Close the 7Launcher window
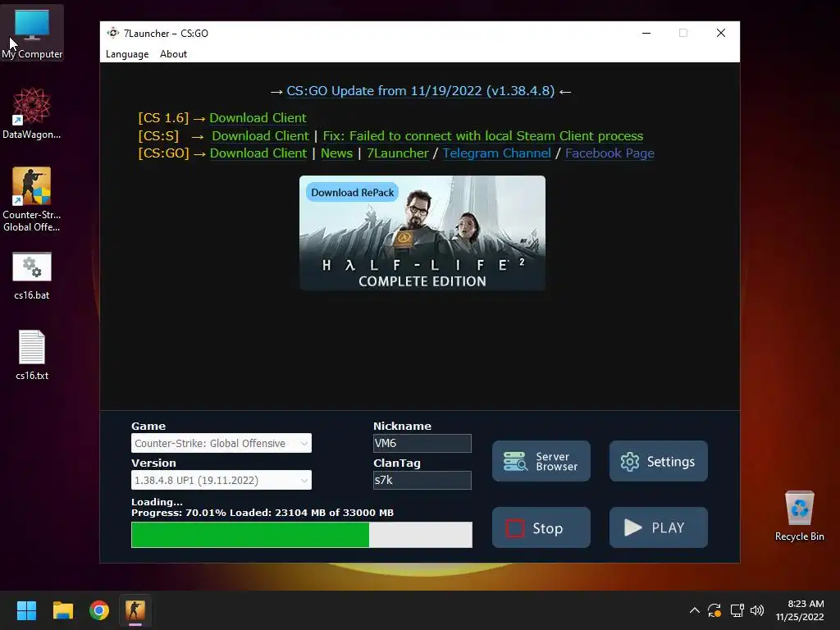Image resolution: width=840 pixels, height=630 pixels. [721, 33]
